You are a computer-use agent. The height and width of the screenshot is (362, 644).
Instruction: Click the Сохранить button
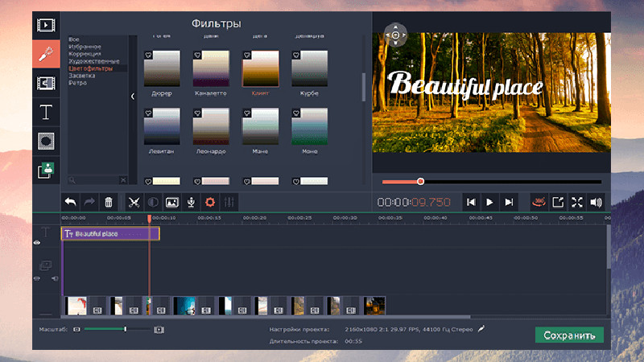tap(569, 335)
